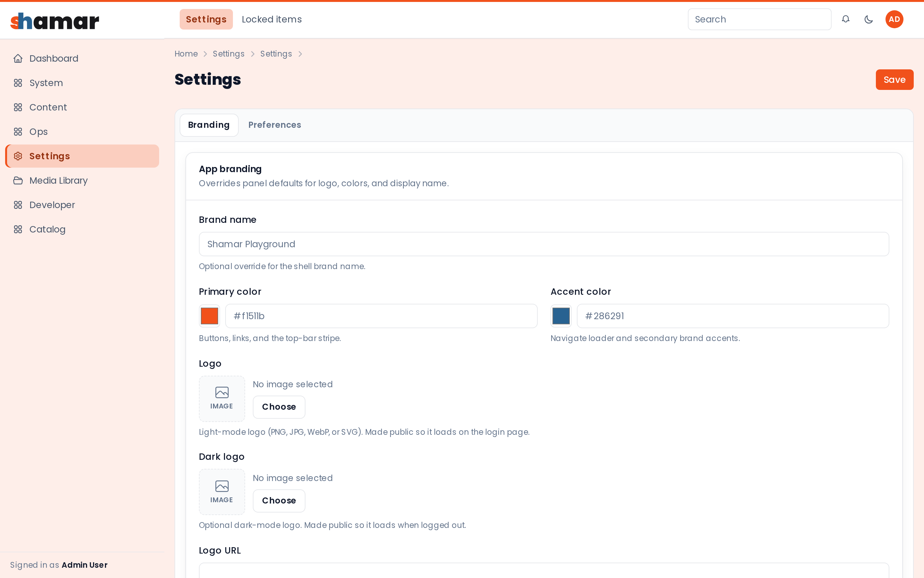
Task: Go to Home breadcrumb
Action: (x=186, y=54)
